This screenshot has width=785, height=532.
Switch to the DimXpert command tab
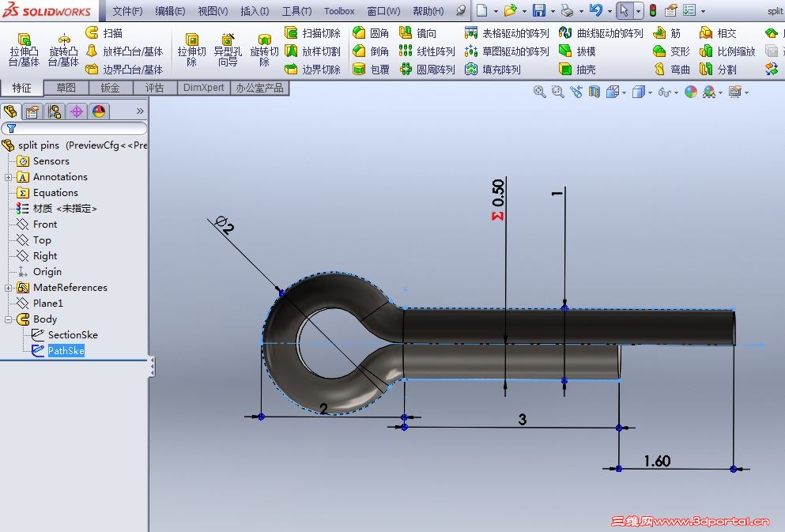tap(203, 88)
